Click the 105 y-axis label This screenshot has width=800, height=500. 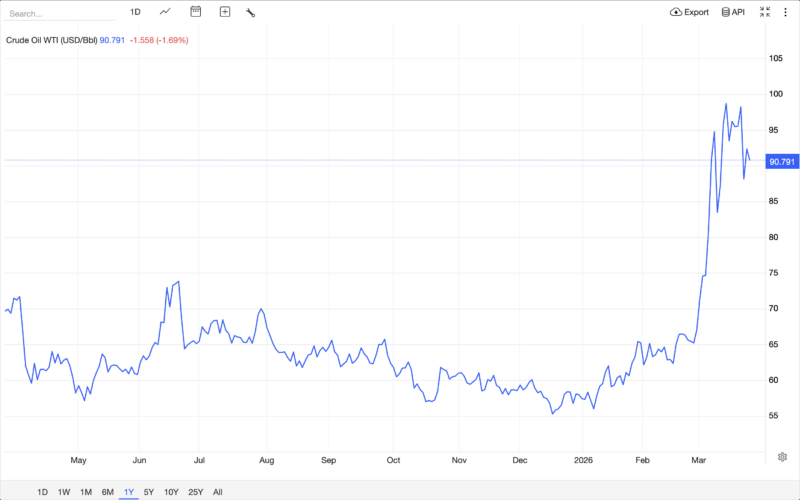[x=776, y=58]
